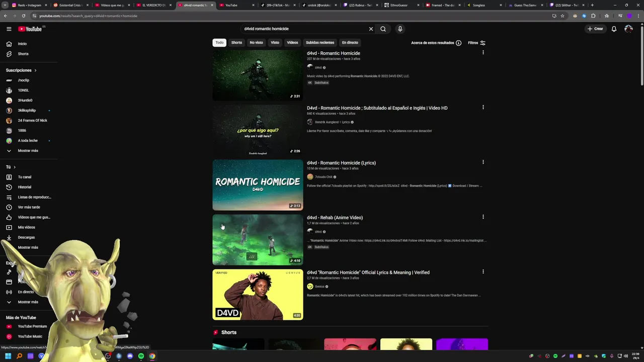Select the Visto filter chip

[x=275, y=43]
